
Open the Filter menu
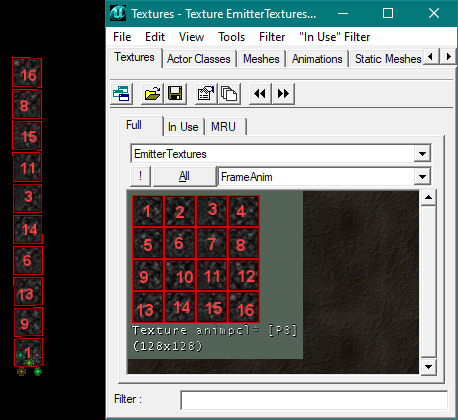pyautogui.click(x=272, y=37)
